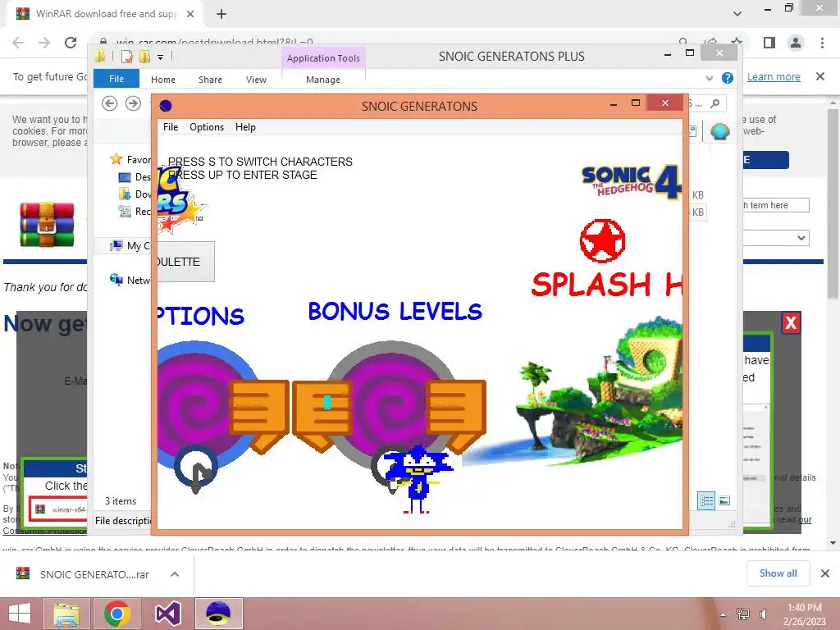Select the Desktop item in navigation pane

click(x=135, y=177)
